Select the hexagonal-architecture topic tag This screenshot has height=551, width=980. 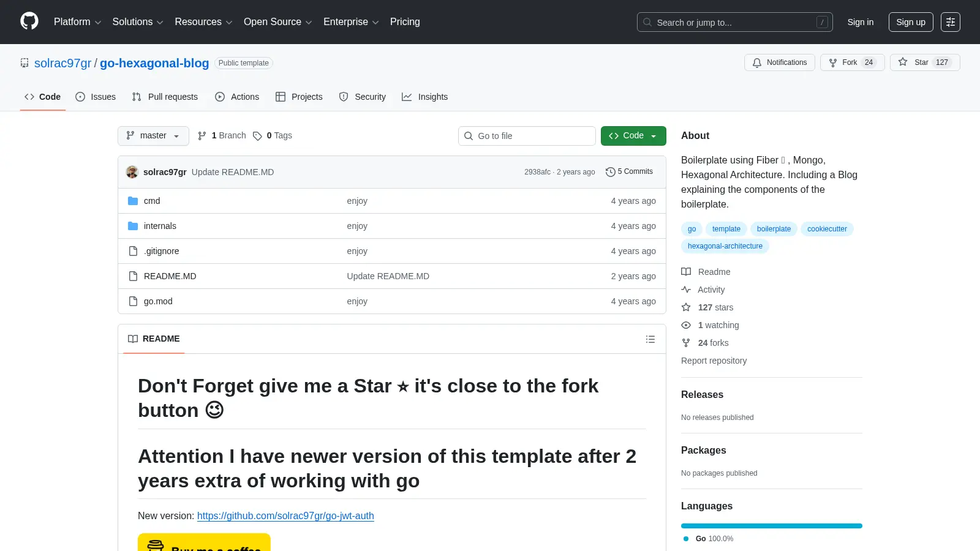coord(725,246)
